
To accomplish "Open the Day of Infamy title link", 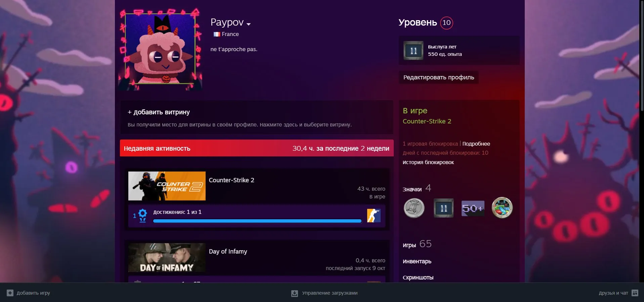I will pyautogui.click(x=228, y=252).
